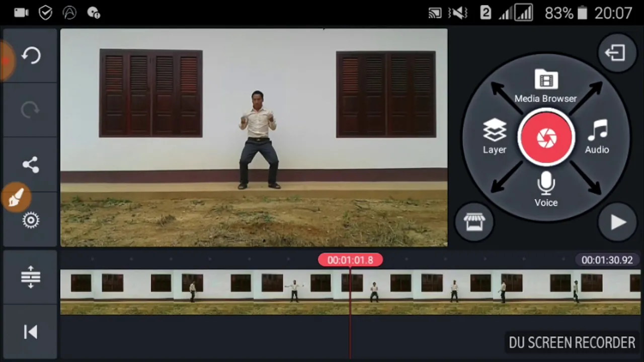This screenshot has height=362, width=644.
Task: Click total duration 00:01:30.92
Action: [x=607, y=260]
